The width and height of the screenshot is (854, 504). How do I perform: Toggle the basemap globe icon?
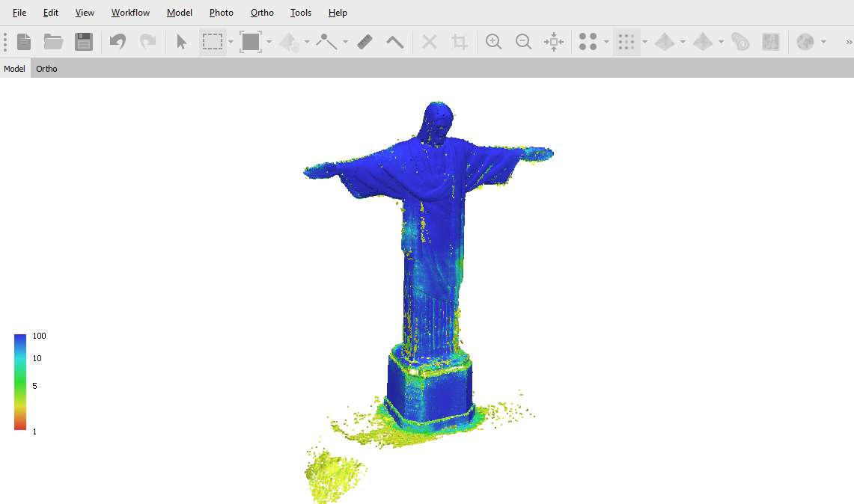[x=805, y=42]
